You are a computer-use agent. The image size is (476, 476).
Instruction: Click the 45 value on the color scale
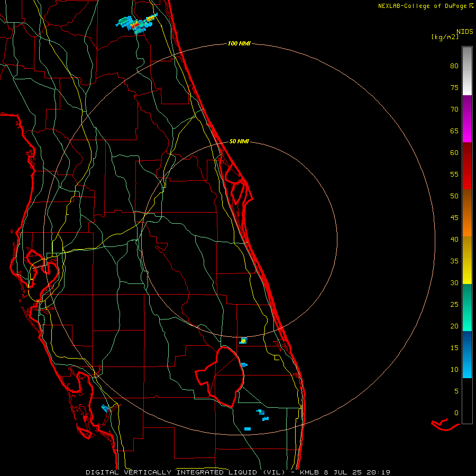[454, 218]
